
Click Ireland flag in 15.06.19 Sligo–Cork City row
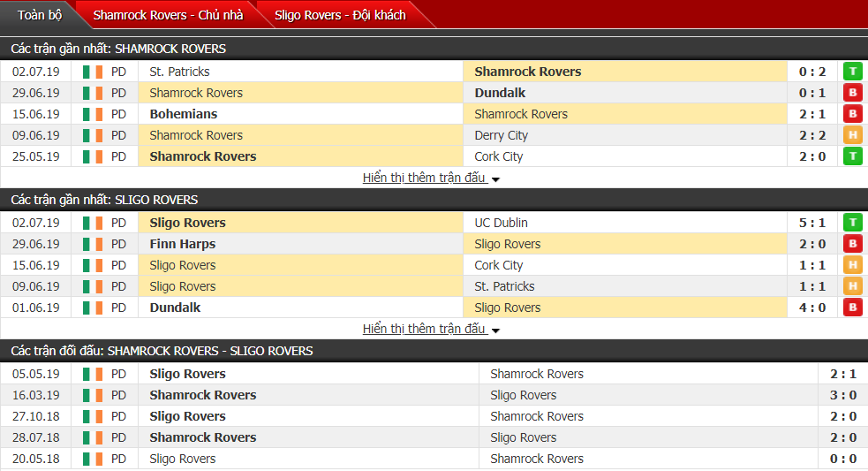tap(93, 265)
